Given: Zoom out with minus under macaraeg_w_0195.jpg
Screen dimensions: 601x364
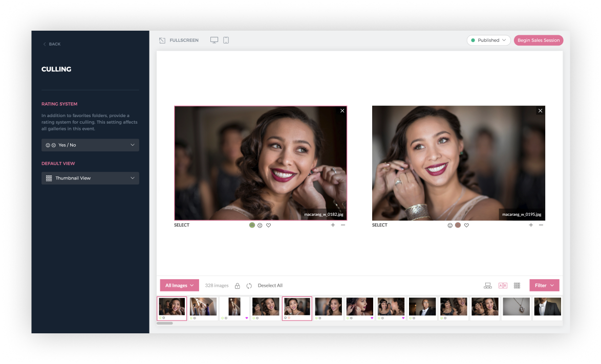Looking at the screenshot, I should tap(541, 225).
